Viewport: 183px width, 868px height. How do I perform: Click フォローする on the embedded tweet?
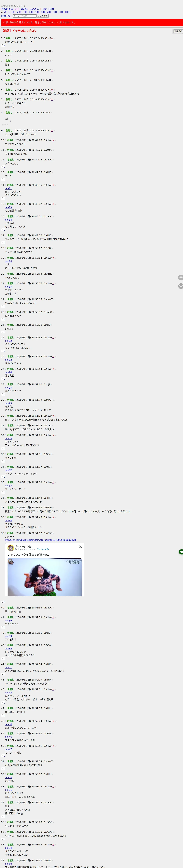[43, 549]
